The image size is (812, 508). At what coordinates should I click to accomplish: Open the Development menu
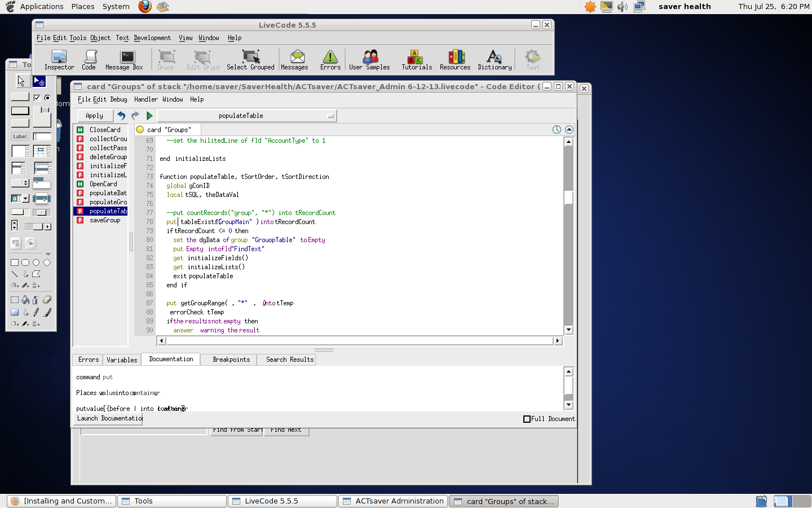(x=152, y=38)
